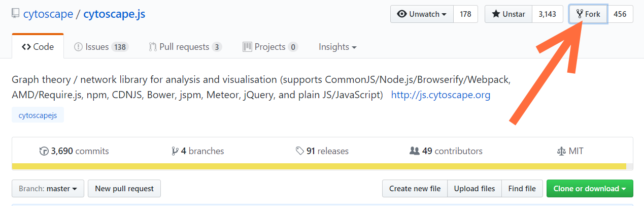The image size is (644, 206).
Task: Click the eye icon on Unwatch
Action: tap(402, 14)
